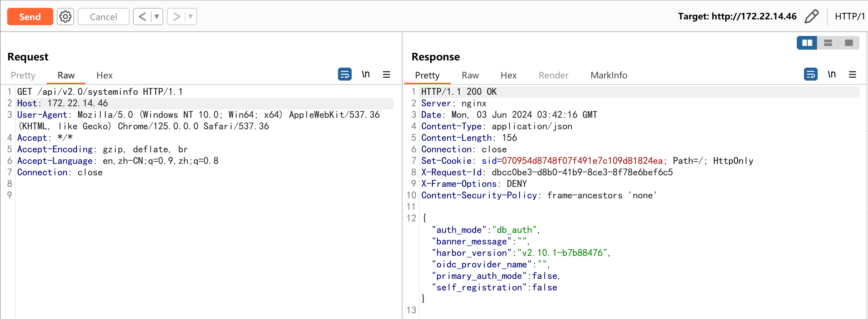
Task: Select the Request Hex tab
Action: click(x=104, y=75)
